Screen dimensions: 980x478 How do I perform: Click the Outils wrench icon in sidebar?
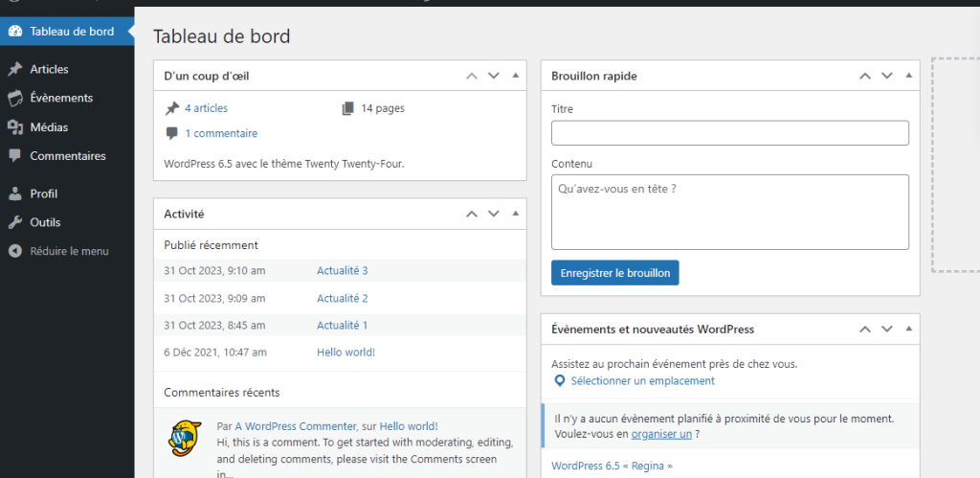14,222
